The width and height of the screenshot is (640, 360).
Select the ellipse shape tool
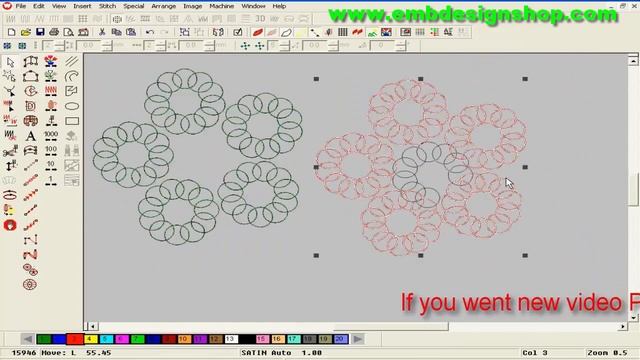(x=72, y=106)
